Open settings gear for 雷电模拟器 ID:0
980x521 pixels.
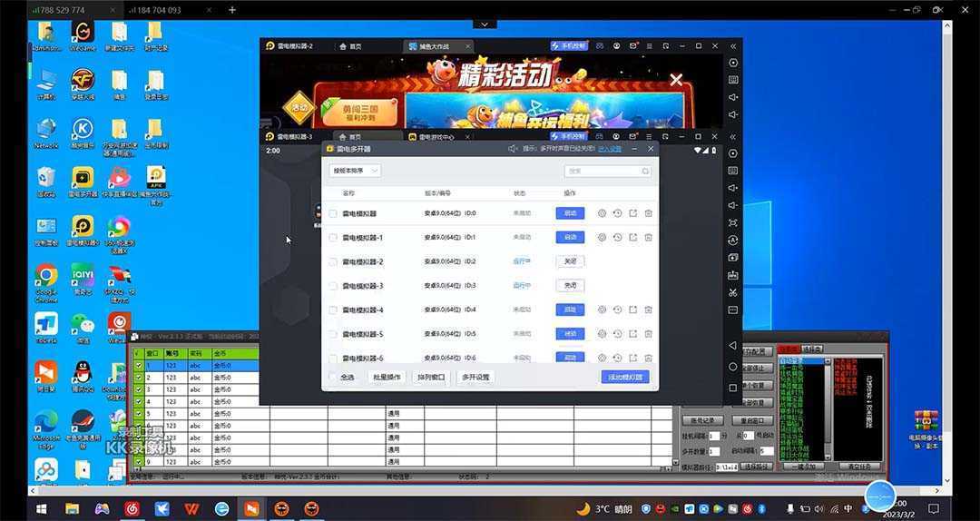pos(602,213)
